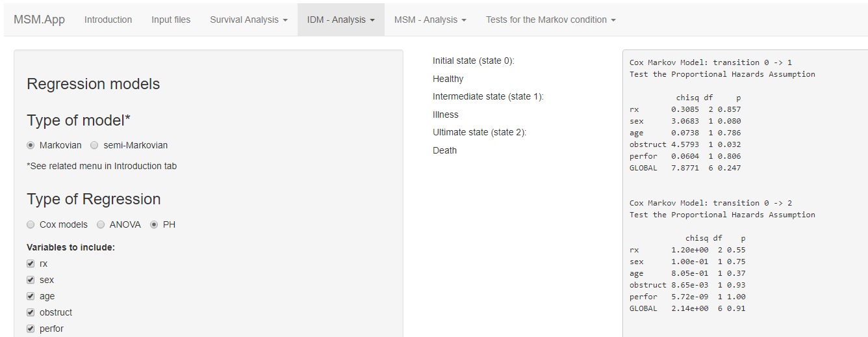Select the Markovian model type
This screenshot has width=868, height=337.
pyautogui.click(x=31, y=145)
